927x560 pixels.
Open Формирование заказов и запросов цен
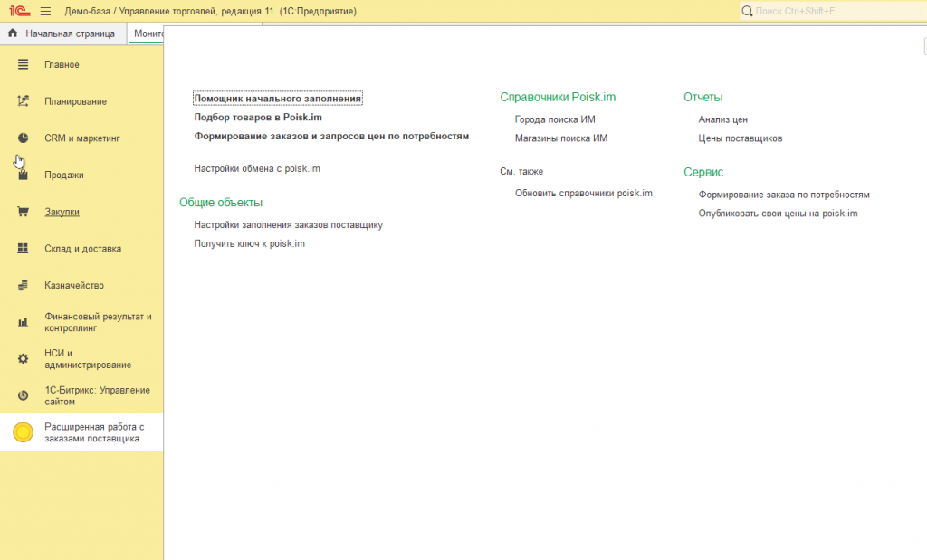coord(331,136)
